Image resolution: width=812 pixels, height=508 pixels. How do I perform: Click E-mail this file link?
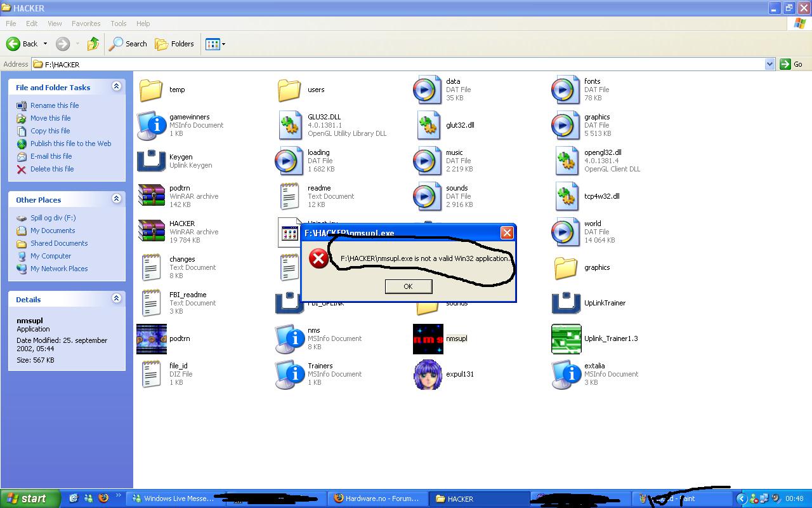click(x=51, y=156)
